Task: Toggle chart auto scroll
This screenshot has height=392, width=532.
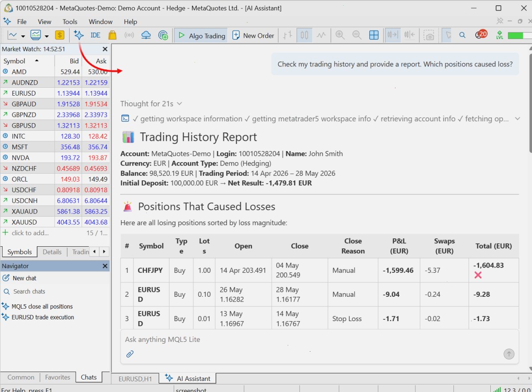Action: [x=392, y=35]
